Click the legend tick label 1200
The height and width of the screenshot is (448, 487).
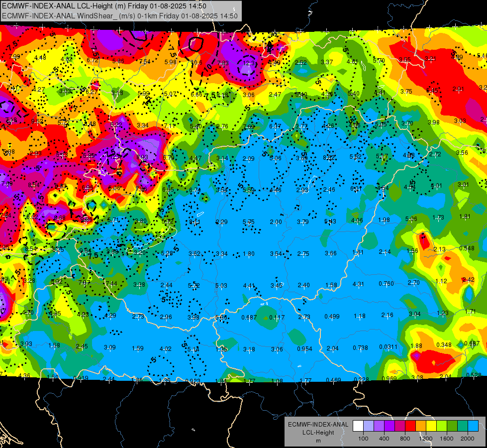coord(425,439)
